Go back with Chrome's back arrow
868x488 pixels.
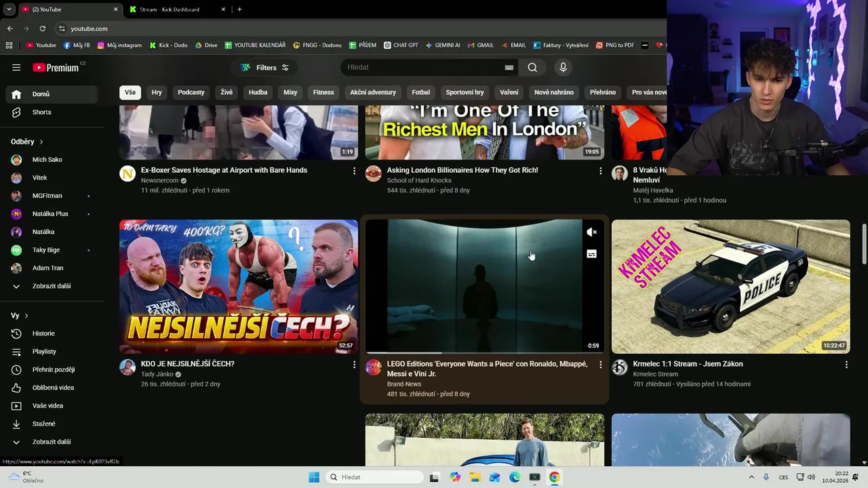(x=9, y=28)
